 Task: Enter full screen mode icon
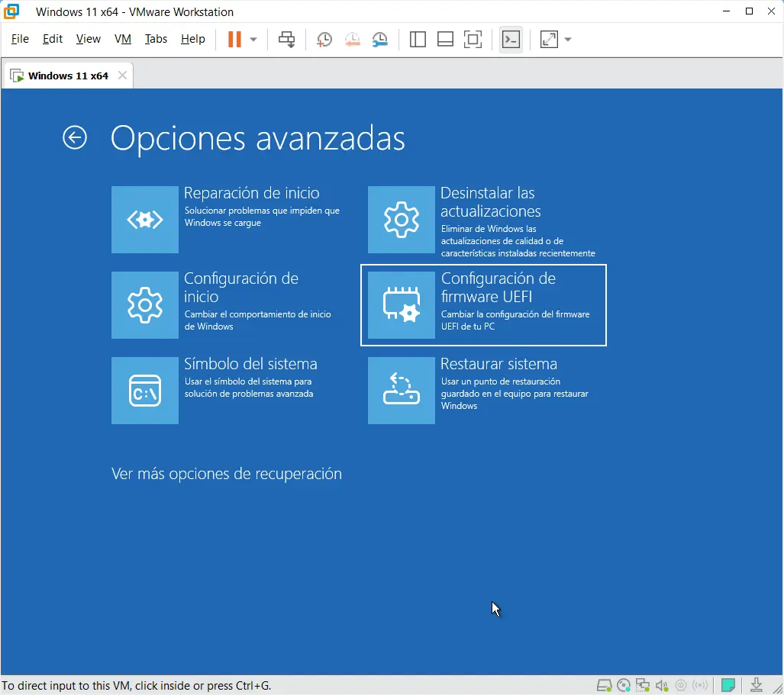pos(473,39)
